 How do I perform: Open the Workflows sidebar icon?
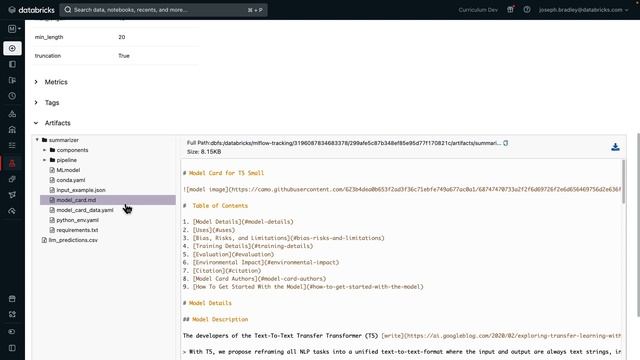(12, 145)
